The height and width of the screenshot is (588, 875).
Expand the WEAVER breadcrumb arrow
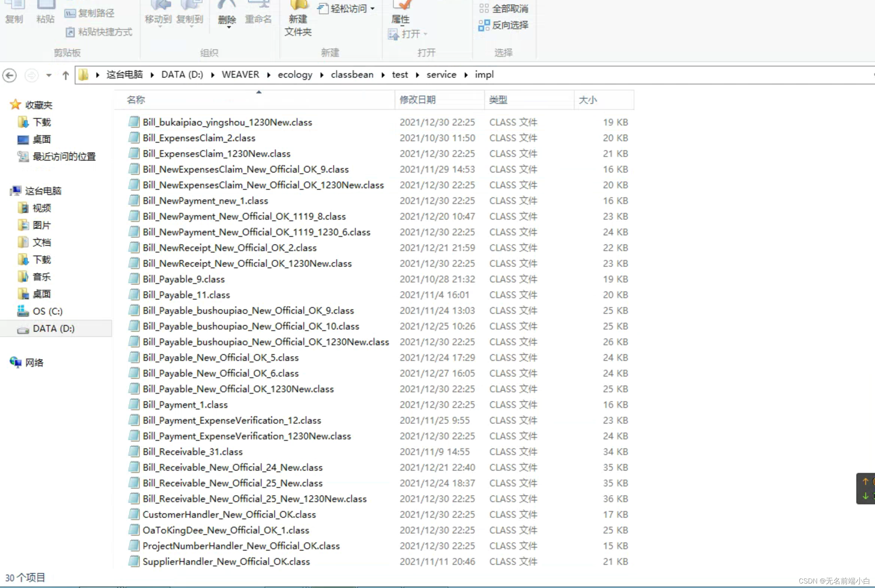[269, 75]
